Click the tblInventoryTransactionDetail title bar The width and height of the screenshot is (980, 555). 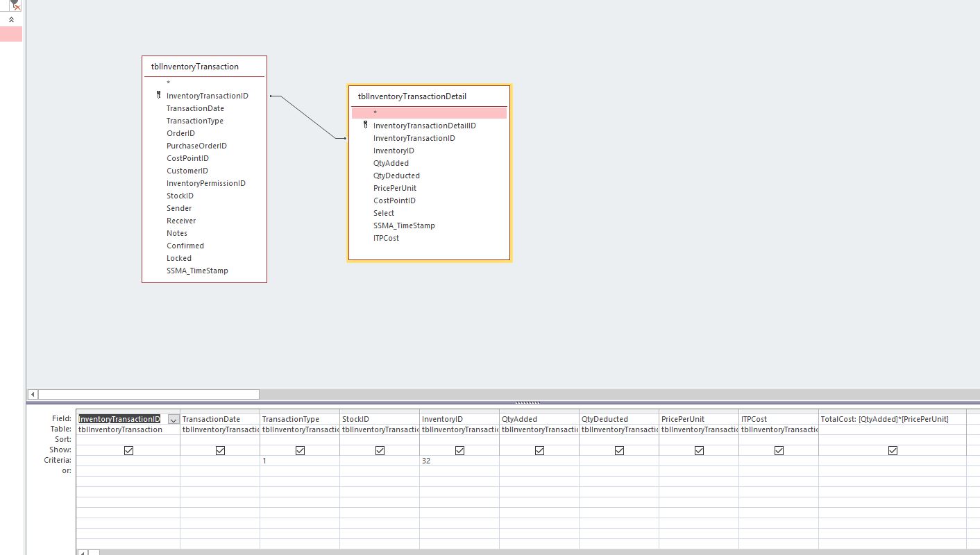412,96
